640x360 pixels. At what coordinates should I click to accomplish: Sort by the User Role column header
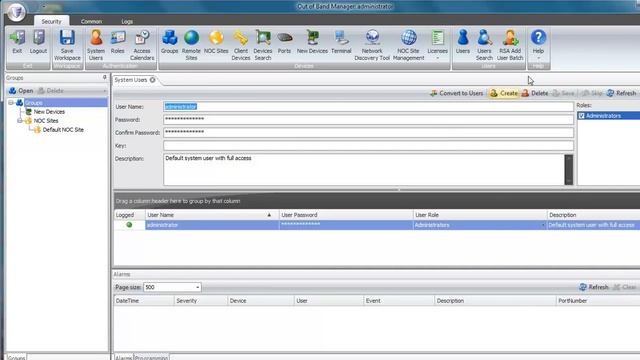click(480, 215)
